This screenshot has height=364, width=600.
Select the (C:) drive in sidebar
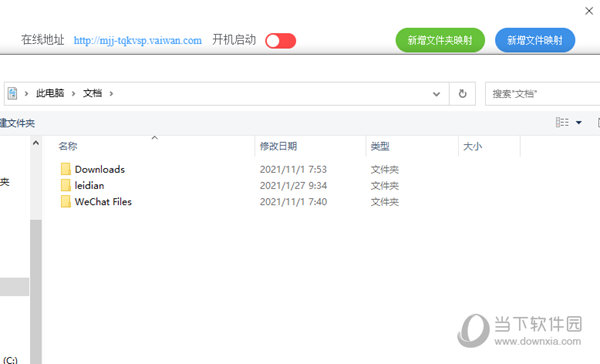(10, 360)
